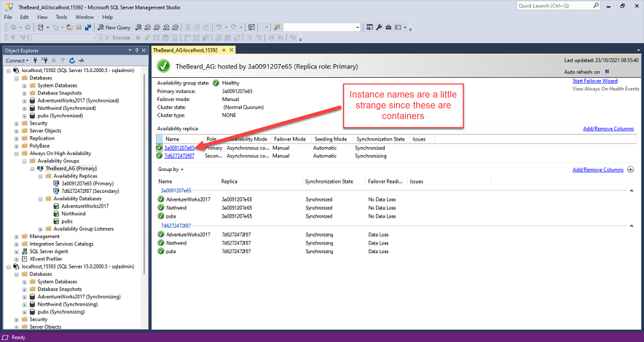Click Connect Object Explorer plug icon
This screenshot has width=644, height=342.
(x=36, y=60)
